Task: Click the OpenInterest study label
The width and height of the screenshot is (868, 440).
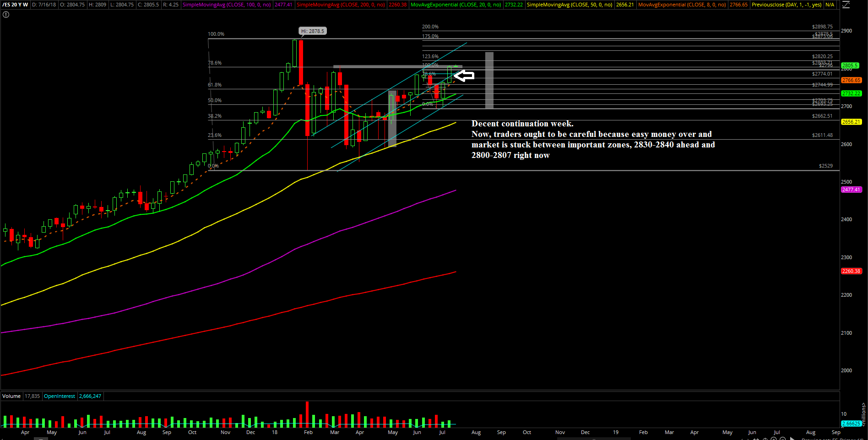Action: (60, 396)
